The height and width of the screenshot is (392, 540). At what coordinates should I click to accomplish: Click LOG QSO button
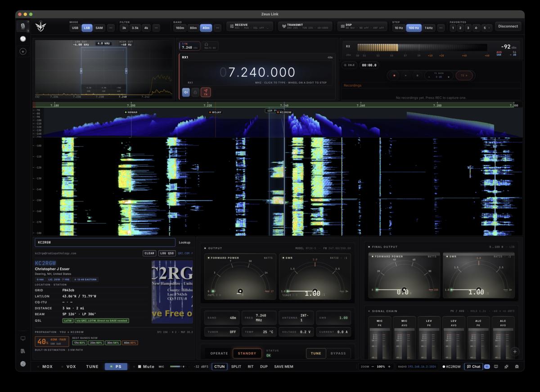166,253
